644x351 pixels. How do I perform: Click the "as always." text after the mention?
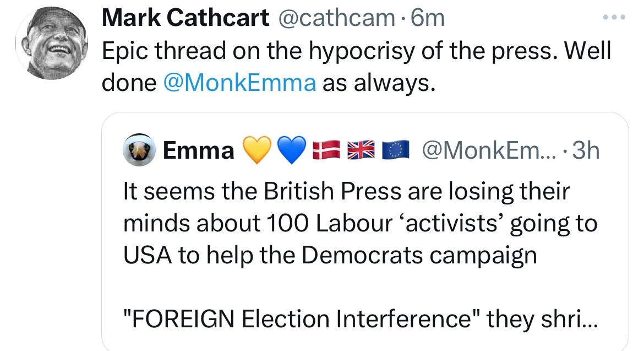[378, 83]
